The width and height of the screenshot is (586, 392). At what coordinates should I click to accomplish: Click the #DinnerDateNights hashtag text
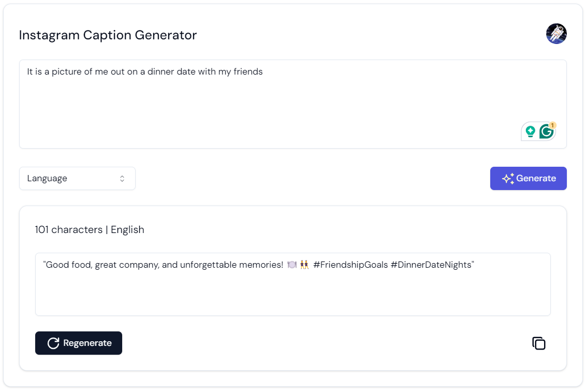point(431,265)
